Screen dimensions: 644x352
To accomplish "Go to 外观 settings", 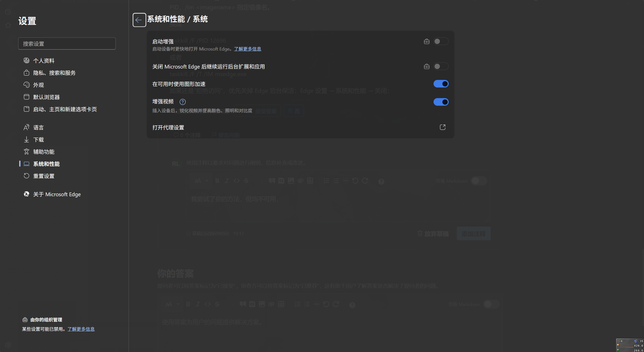I will [x=38, y=85].
